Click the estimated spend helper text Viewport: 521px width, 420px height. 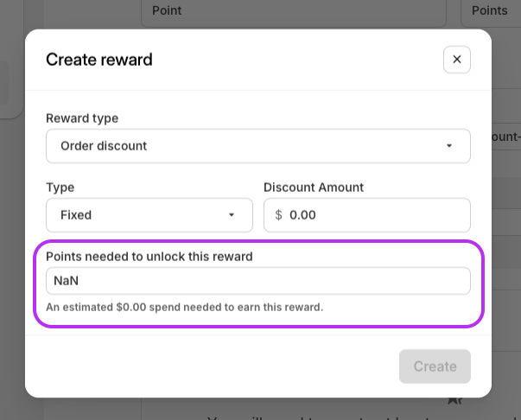click(x=184, y=307)
